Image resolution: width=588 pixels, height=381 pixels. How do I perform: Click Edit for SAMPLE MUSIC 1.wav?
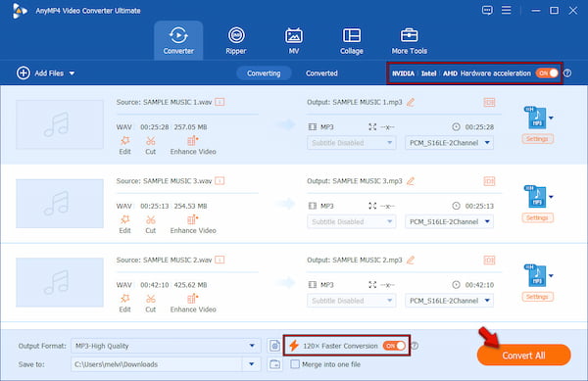124,145
